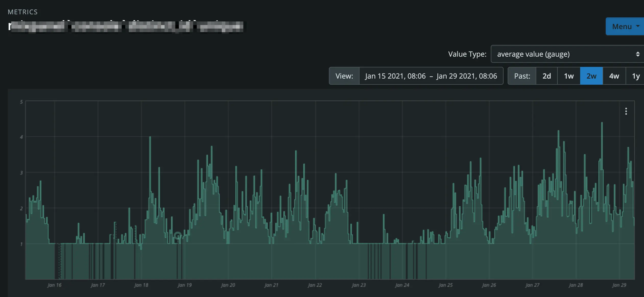Switch time range to 1w
The height and width of the screenshot is (297, 644).
[569, 76]
